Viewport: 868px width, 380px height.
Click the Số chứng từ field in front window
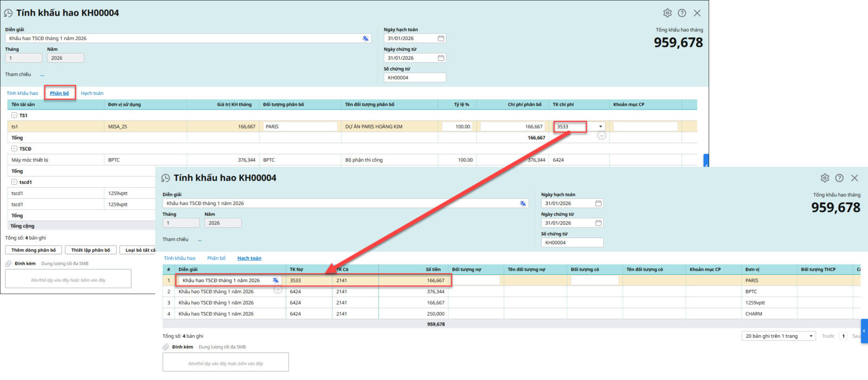point(572,243)
